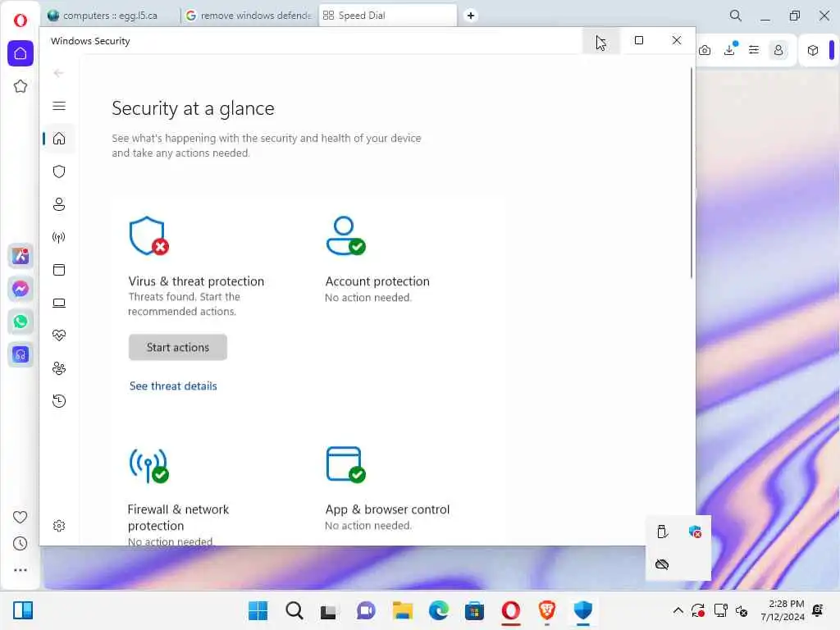Screen dimensions: 840x630
Task: Open Family options sidebar icon
Action: click(59, 368)
